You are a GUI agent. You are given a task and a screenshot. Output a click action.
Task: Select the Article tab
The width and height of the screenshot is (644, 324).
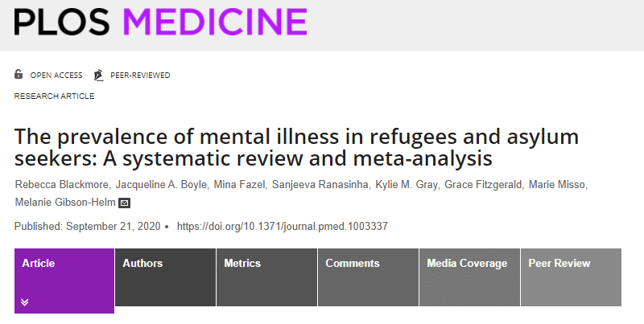coord(64,281)
